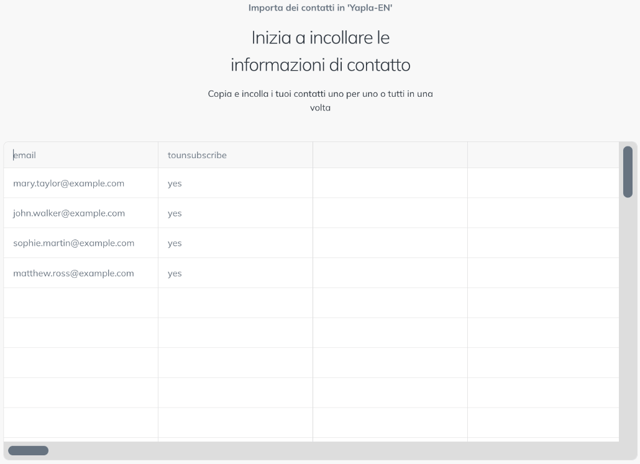Viewport: 640px width, 464px height.
Task: Click the 'yes' cell in mary.taylor row
Action: 236,183
